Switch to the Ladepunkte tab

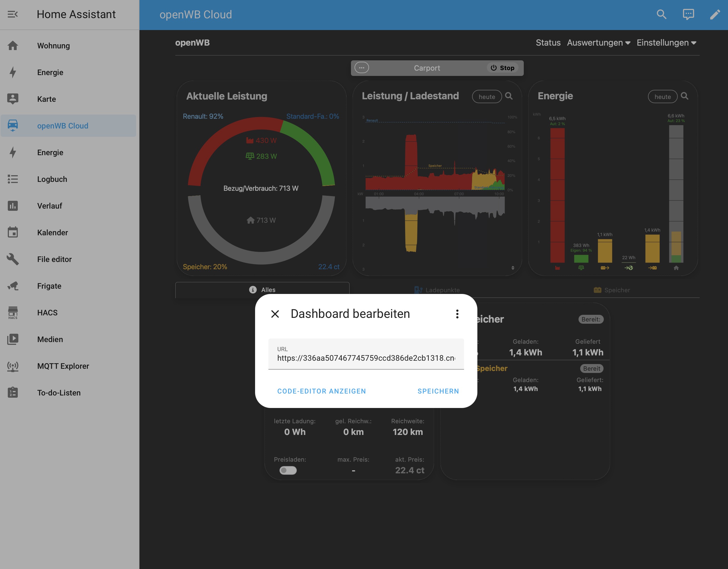tap(437, 290)
